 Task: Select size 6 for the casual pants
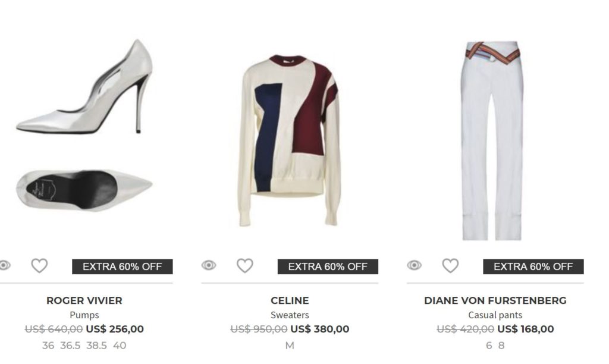[x=489, y=345]
